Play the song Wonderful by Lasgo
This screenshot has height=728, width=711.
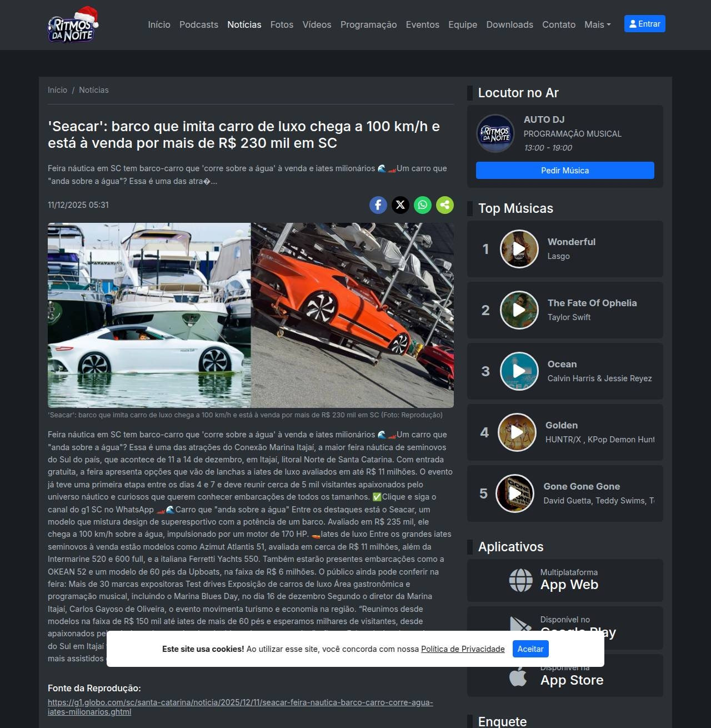click(x=519, y=249)
